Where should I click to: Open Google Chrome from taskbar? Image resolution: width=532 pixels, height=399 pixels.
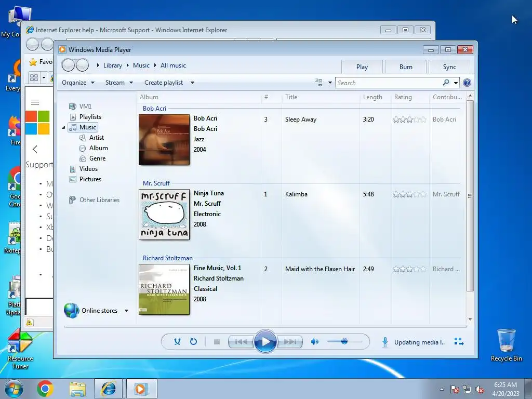pos(45,389)
